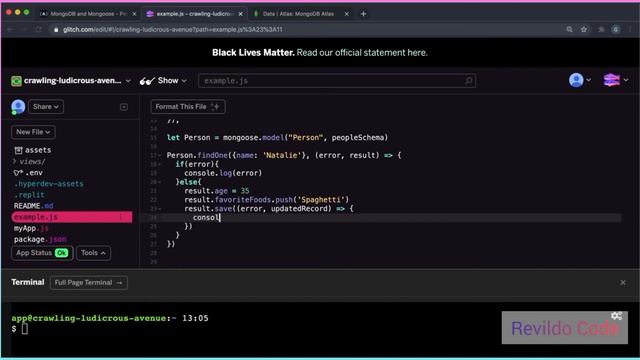Click the settings gear on Revildo Code overlay

(616, 316)
